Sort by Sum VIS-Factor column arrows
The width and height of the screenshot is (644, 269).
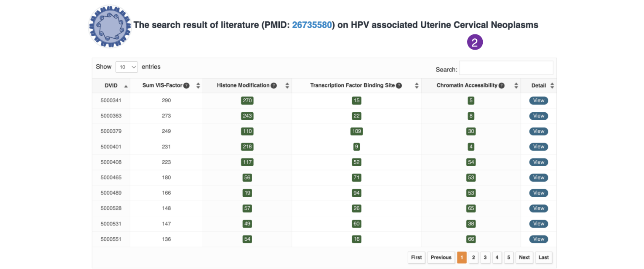[x=198, y=86]
